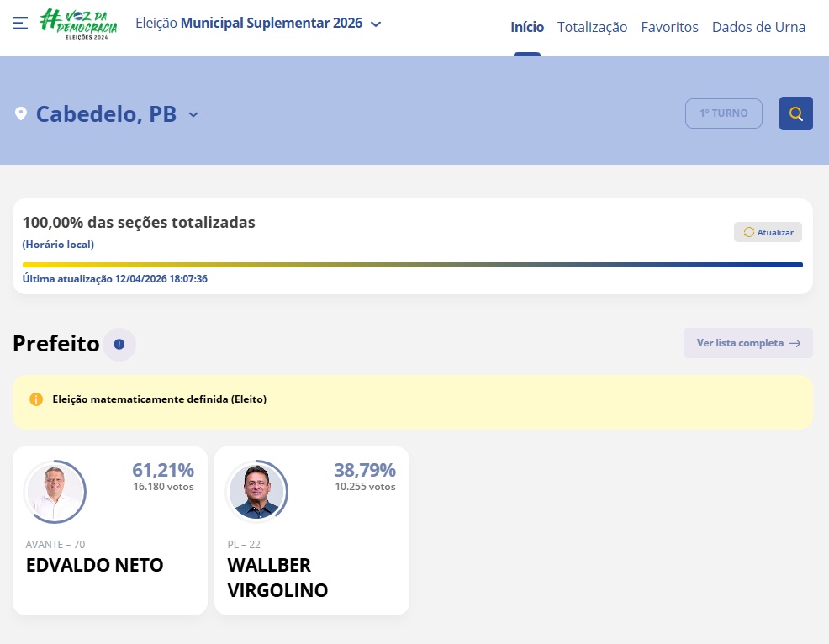
Task: Select Wallber Virgolino's result card
Action: [312, 531]
